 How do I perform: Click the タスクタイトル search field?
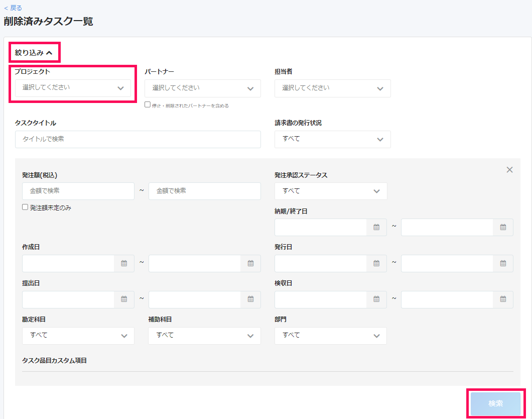pyautogui.click(x=138, y=139)
